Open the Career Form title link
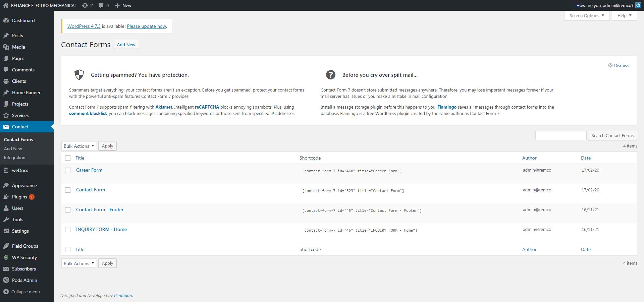The height and width of the screenshot is (302, 644). 89,170
